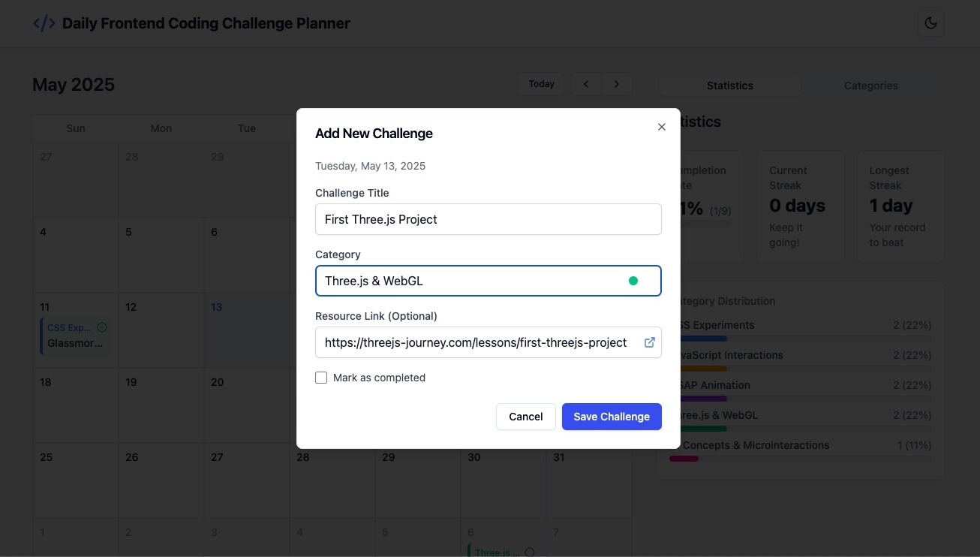Screen dimensions: 980x557
Task: Click the Save Challenge button
Action: coord(612,417)
